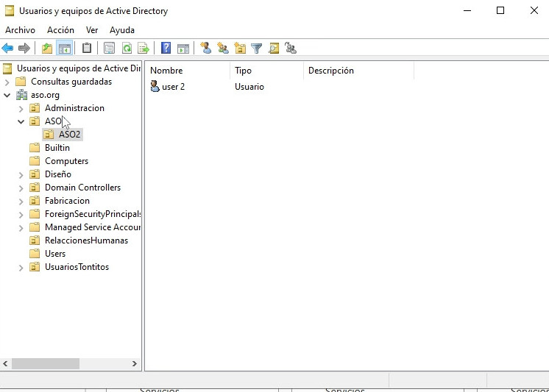Select the user 2 entry
This screenshot has height=392, width=549.
[x=173, y=87]
